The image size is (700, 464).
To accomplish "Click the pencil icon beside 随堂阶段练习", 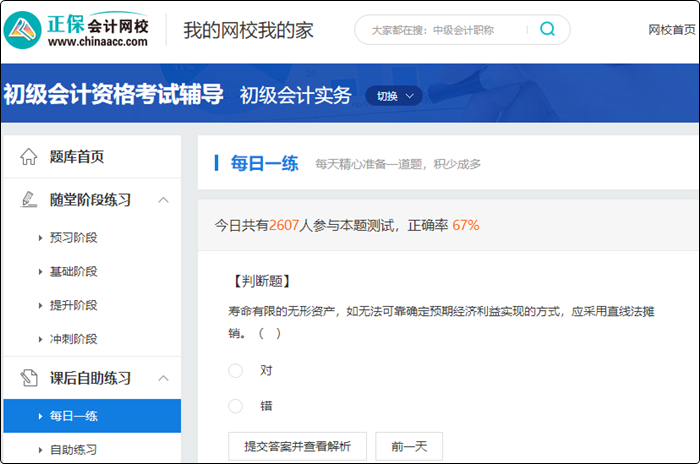I will tap(29, 199).
